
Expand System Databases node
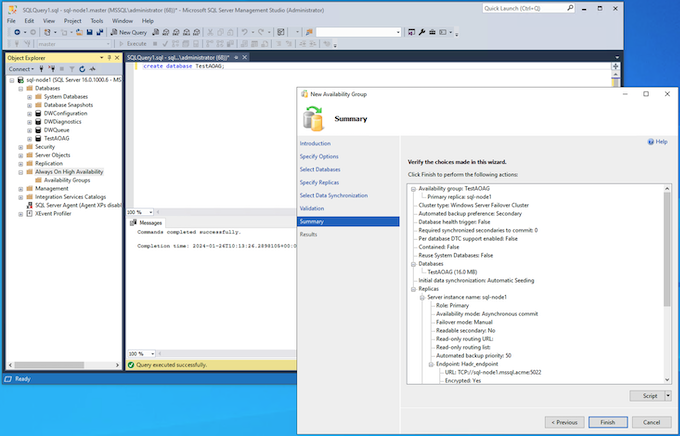click(29, 97)
